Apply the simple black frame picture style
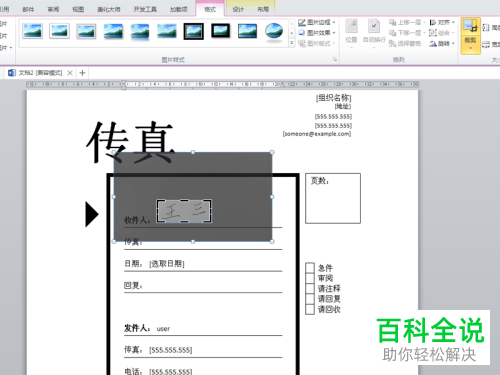This screenshot has width=500, height=375. [x=247, y=31]
